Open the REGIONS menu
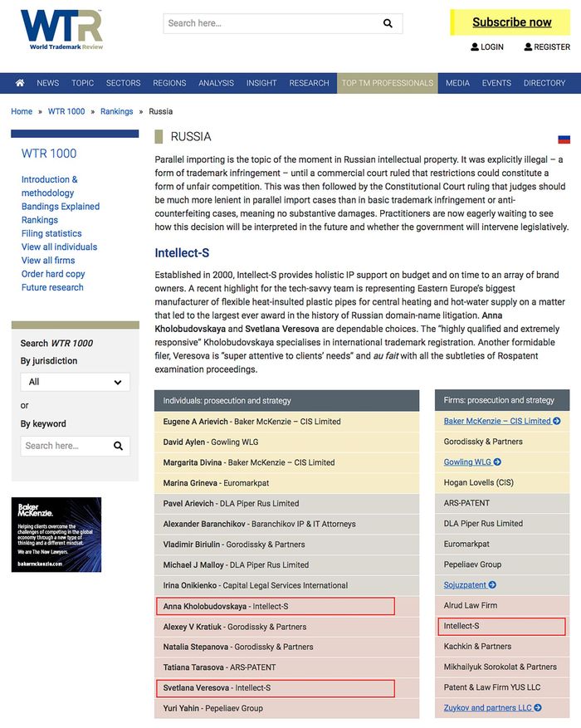The image size is (581, 728). click(x=169, y=83)
